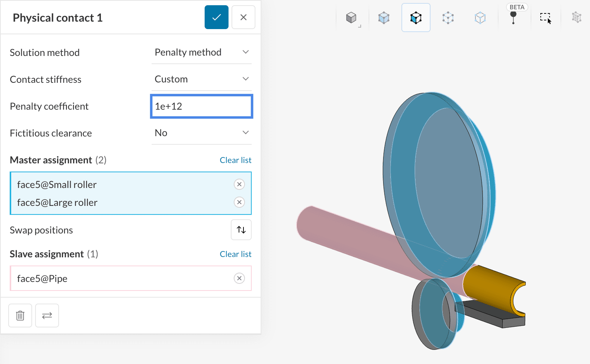Remove face5@Pipe from slave assignment

click(x=239, y=278)
